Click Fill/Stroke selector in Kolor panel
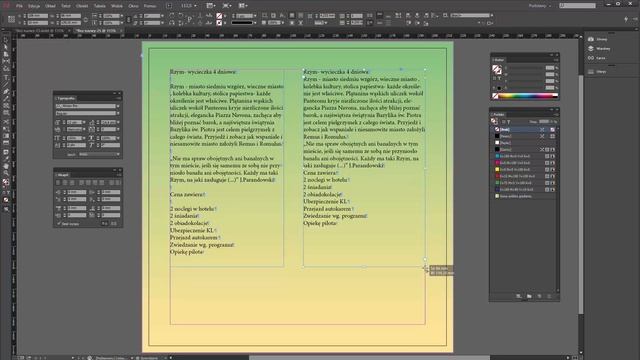The width and height of the screenshot is (640, 360). [497, 69]
